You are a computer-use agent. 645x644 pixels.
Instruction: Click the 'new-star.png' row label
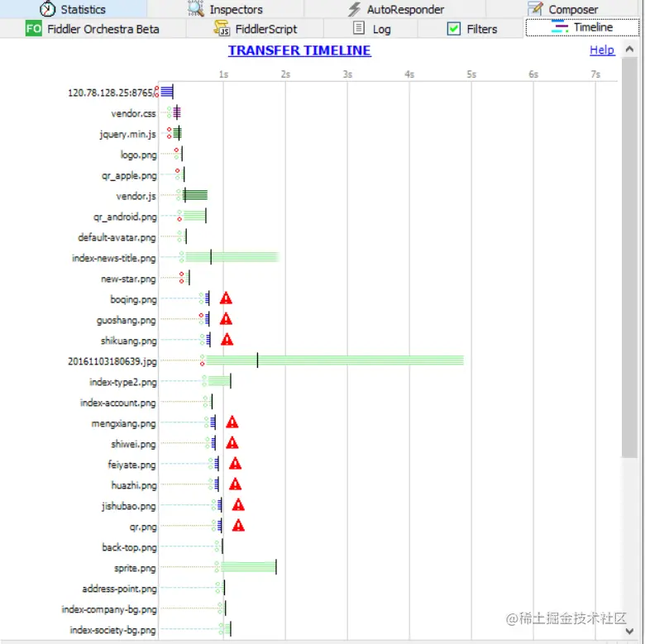click(128, 279)
